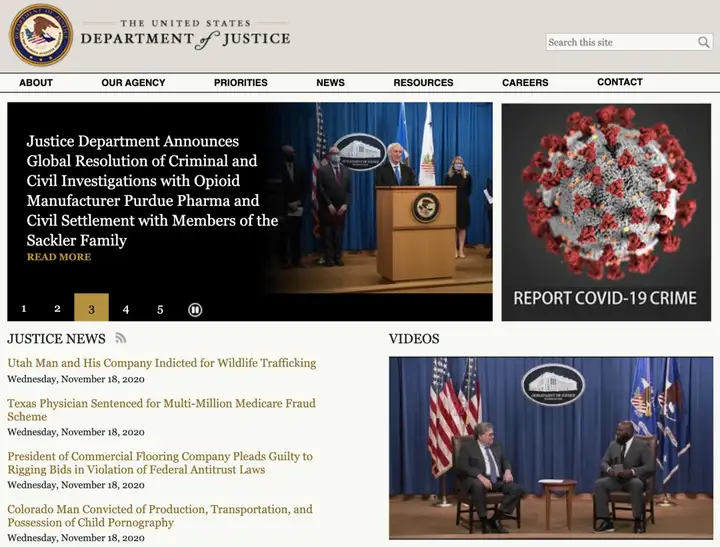Open the RESOURCES menu
This screenshot has height=547, width=720.
pos(423,83)
